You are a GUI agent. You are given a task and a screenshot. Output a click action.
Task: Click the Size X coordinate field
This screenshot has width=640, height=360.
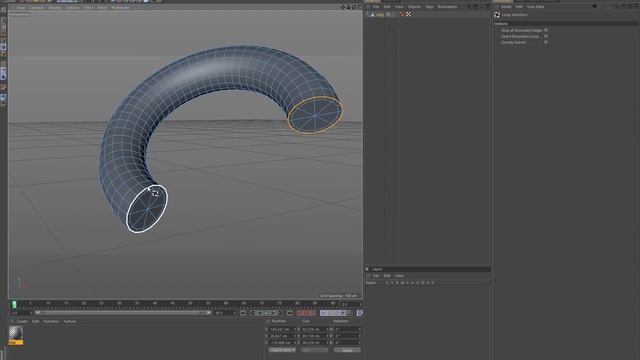coord(314,329)
